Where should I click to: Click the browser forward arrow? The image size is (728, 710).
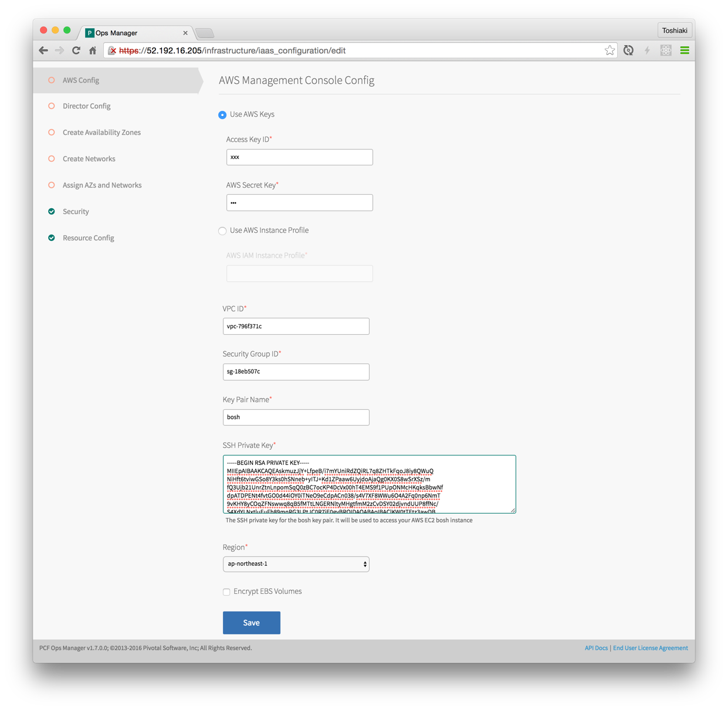(x=60, y=50)
